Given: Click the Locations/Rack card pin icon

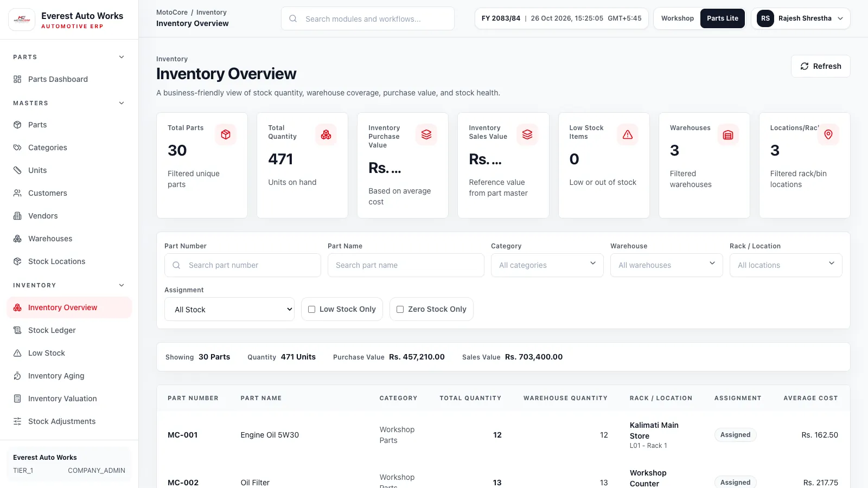Looking at the screenshot, I should [828, 134].
